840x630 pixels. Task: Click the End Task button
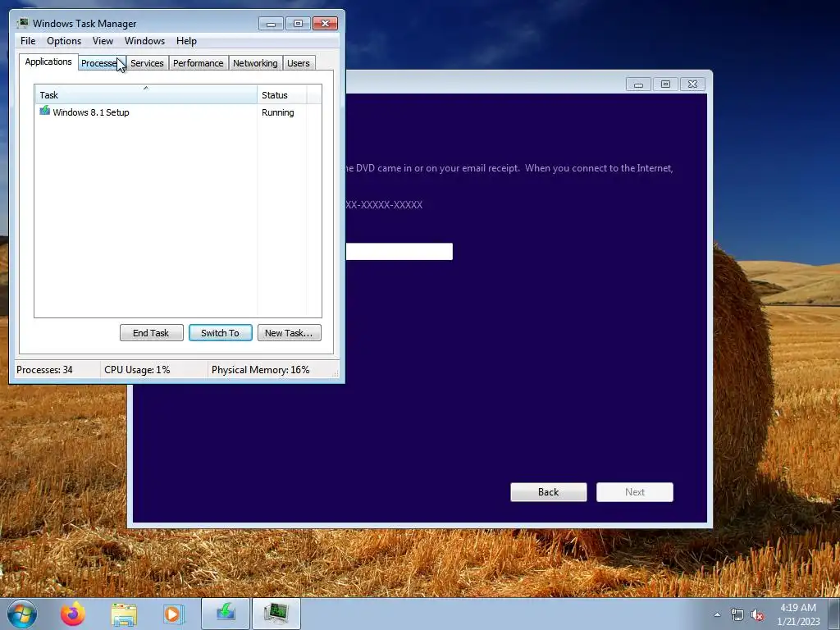(x=152, y=333)
